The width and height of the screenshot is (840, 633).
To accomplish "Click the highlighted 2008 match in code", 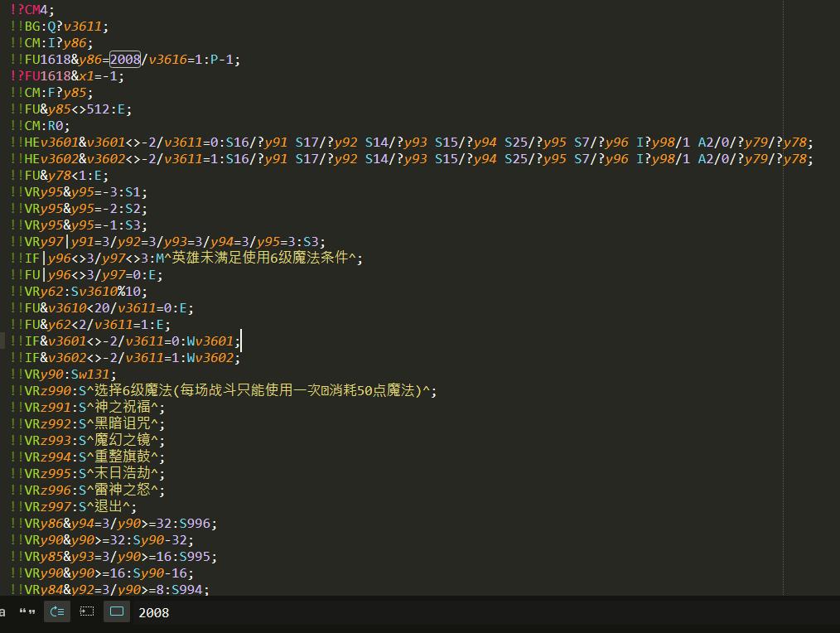I will [x=126, y=59].
